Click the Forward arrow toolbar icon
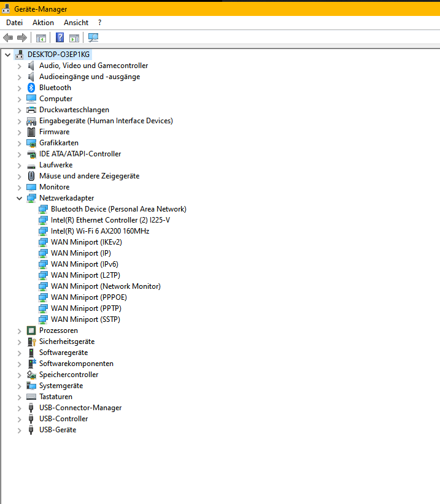 [x=22, y=38]
